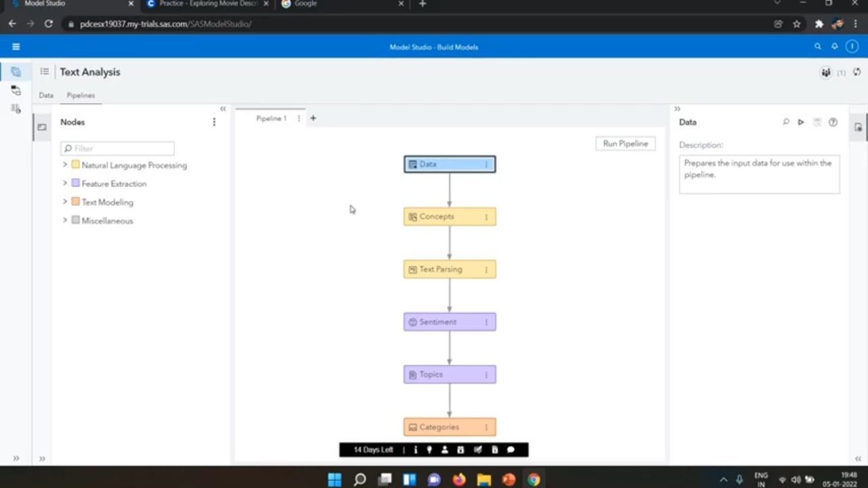Open the Pipeline 1 tab options menu
The image size is (868, 488).
pos(298,118)
